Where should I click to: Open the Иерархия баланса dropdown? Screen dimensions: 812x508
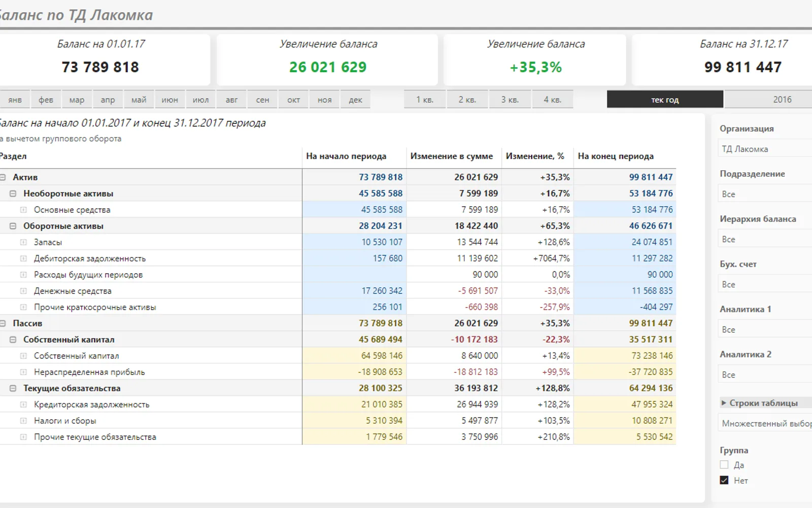(x=765, y=239)
